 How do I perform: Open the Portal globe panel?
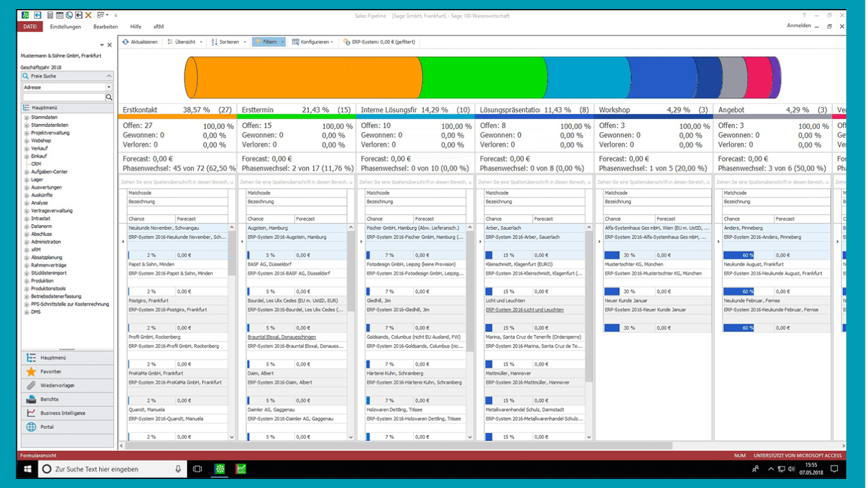31,427
